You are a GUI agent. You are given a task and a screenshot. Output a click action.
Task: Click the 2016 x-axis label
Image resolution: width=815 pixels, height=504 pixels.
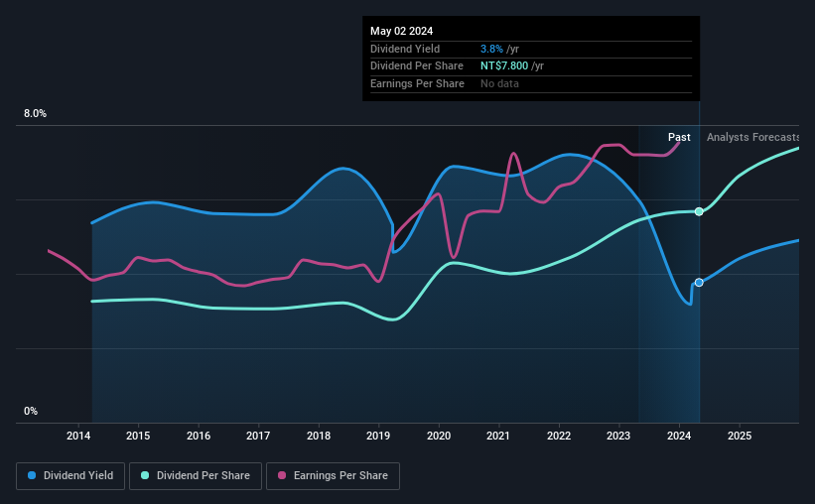pos(199,436)
